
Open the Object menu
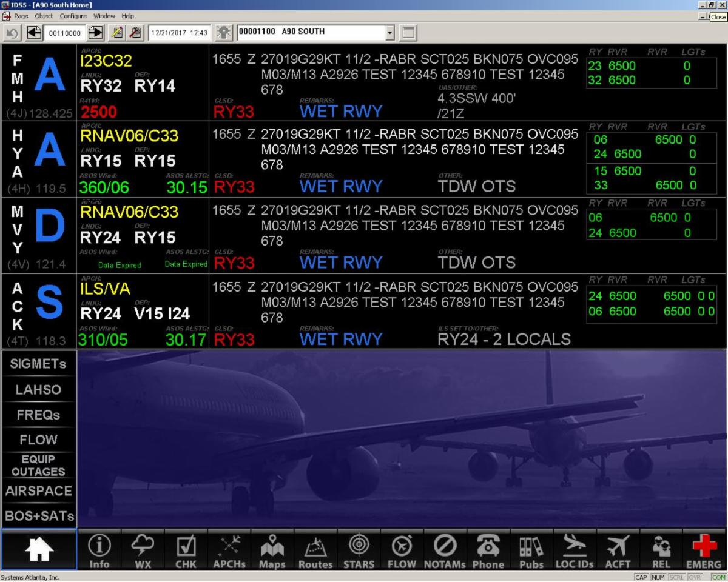tap(44, 16)
